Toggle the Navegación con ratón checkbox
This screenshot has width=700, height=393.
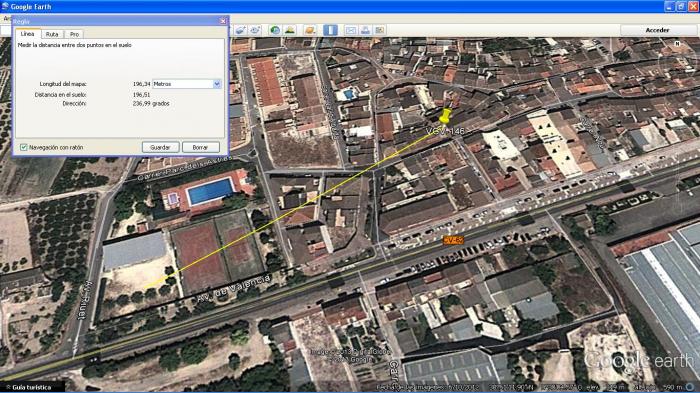[x=24, y=147]
